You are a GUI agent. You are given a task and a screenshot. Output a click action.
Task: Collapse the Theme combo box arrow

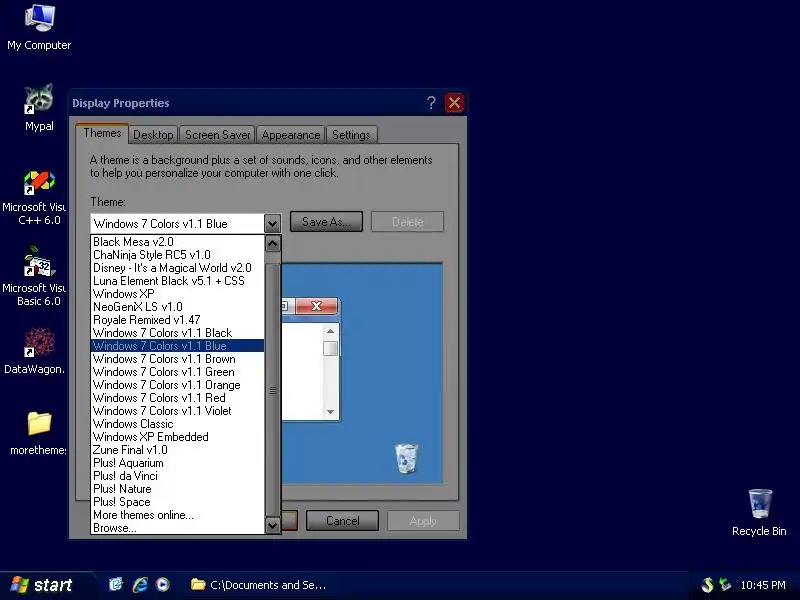[x=272, y=223]
